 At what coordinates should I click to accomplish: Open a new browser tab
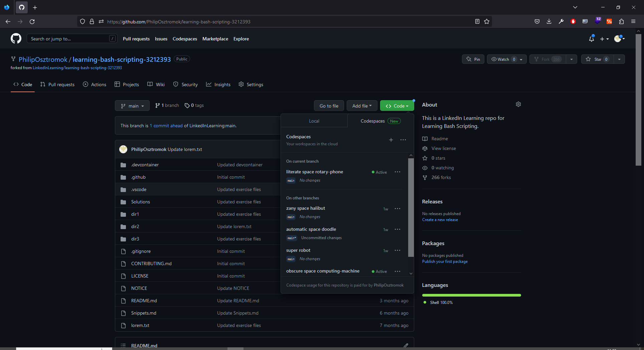35,7
